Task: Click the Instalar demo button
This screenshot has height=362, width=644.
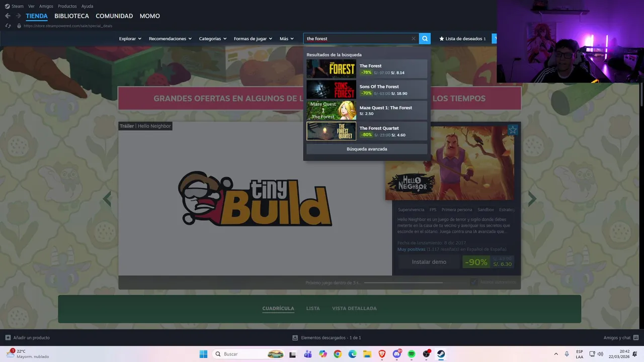Action: [x=429, y=262]
